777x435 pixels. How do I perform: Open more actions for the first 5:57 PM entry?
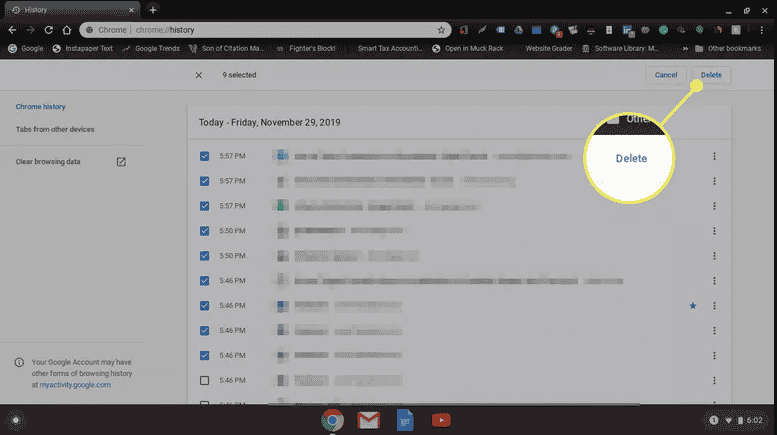click(x=714, y=156)
